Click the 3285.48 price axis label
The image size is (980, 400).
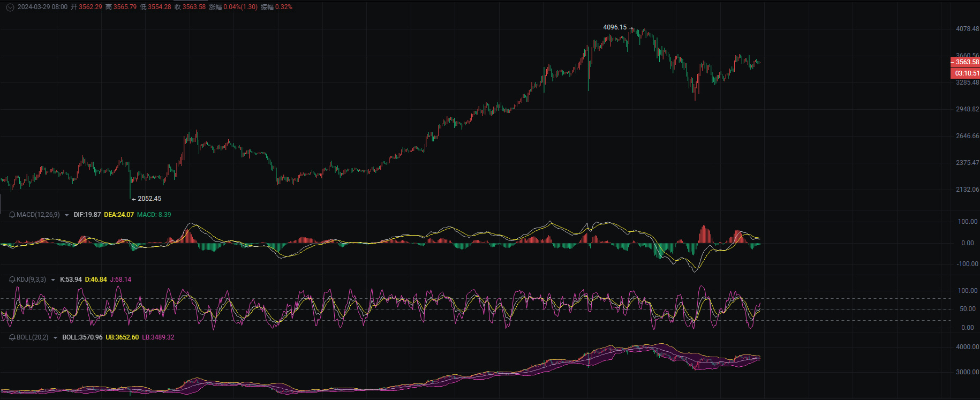click(x=968, y=82)
